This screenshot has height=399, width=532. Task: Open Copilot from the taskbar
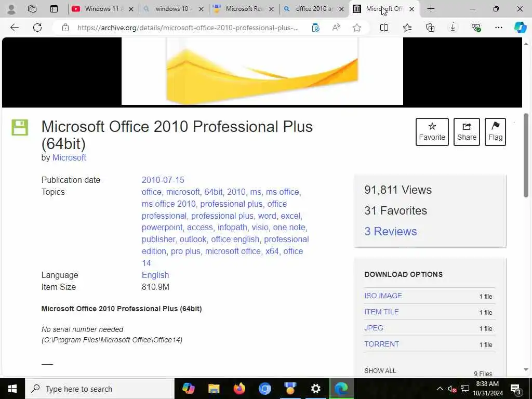(x=188, y=389)
